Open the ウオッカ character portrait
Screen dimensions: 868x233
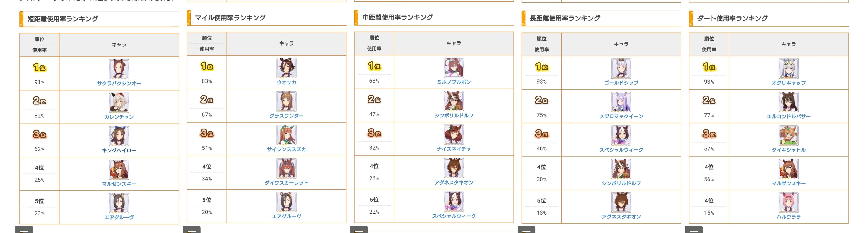(286, 68)
